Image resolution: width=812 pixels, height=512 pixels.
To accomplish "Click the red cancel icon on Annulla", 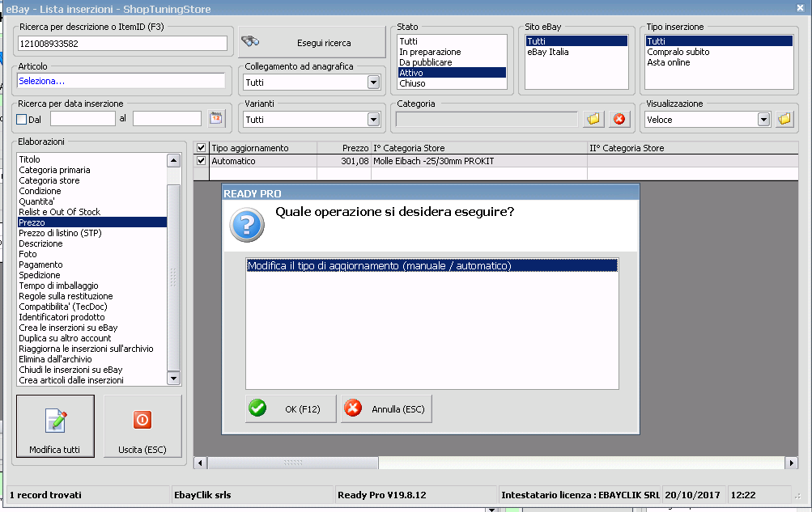I will [x=353, y=408].
